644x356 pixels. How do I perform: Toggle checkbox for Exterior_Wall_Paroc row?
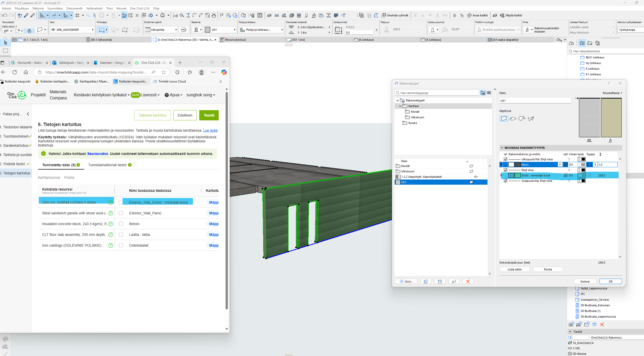[x=121, y=213]
